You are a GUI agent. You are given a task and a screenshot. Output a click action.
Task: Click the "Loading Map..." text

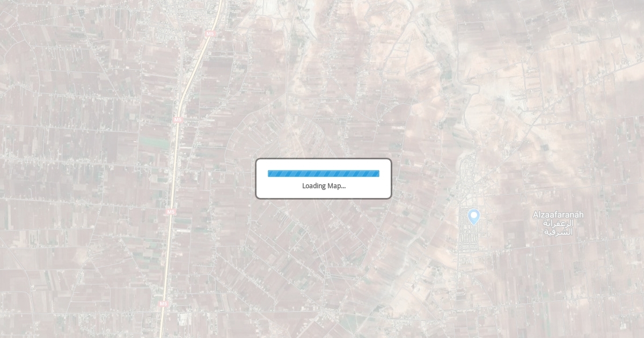pyautogui.click(x=324, y=186)
